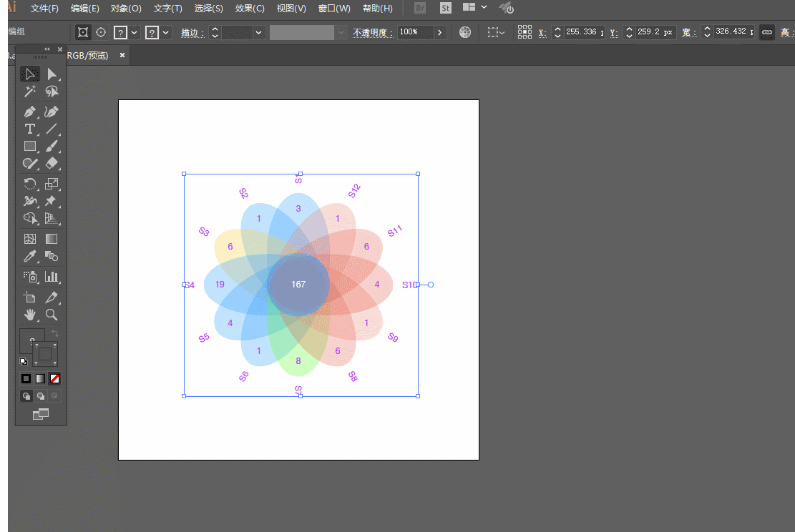Open the 编辑(E) menu

84,9
